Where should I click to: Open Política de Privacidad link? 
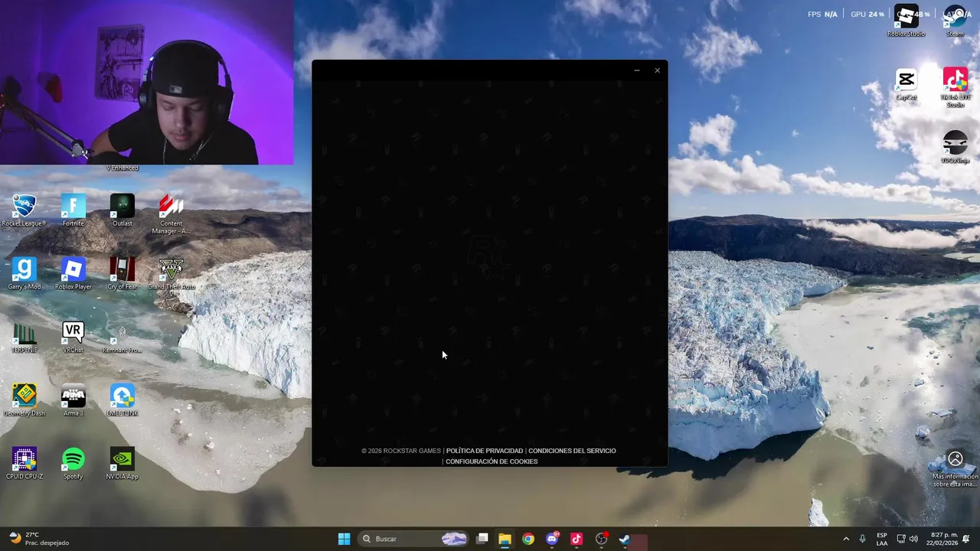(485, 451)
